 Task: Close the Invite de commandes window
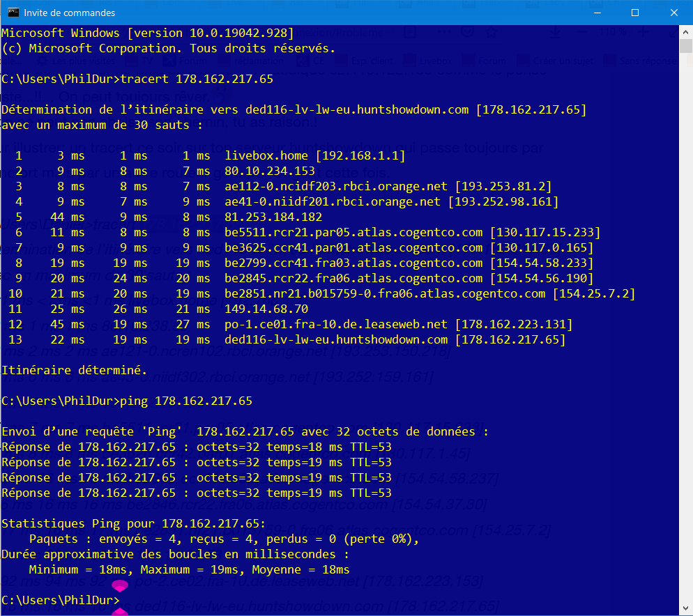[673, 13]
